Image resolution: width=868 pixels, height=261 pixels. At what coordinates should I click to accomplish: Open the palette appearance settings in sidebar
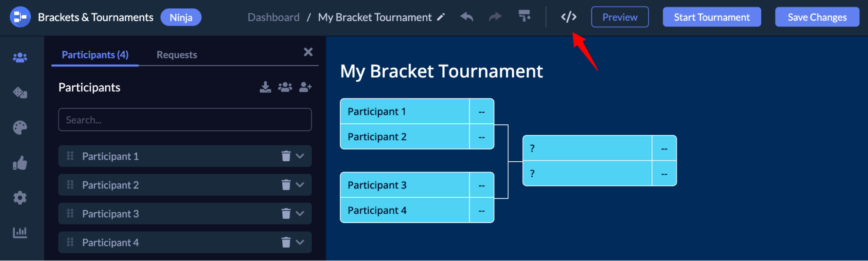point(20,127)
